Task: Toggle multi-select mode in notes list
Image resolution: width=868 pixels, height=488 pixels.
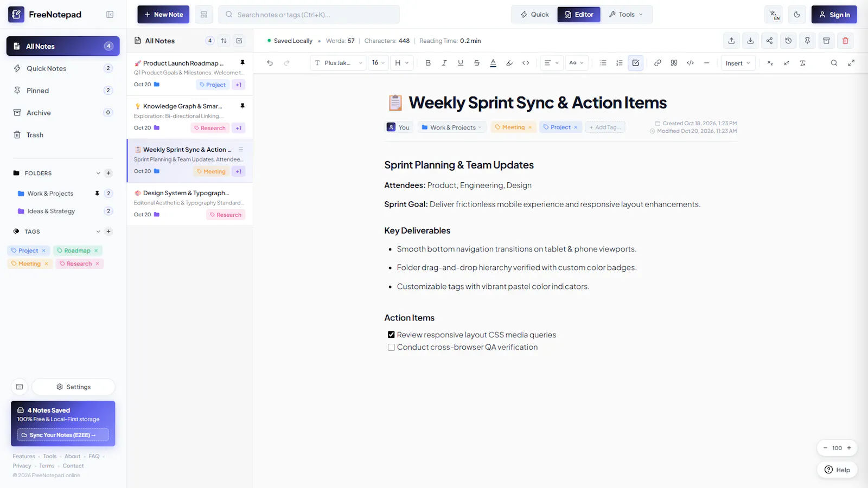Action: (x=239, y=41)
